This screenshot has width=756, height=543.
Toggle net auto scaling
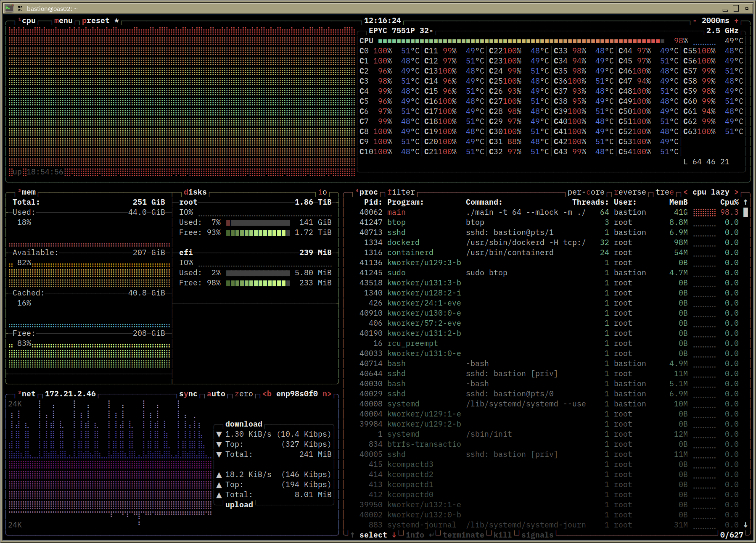pyautogui.click(x=216, y=394)
